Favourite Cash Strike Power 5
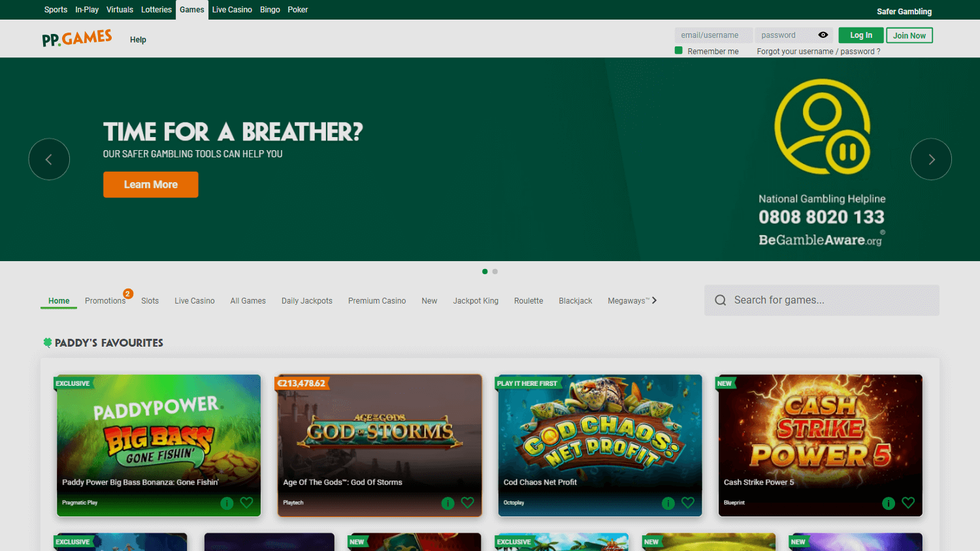980x551 pixels. (908, 503)
